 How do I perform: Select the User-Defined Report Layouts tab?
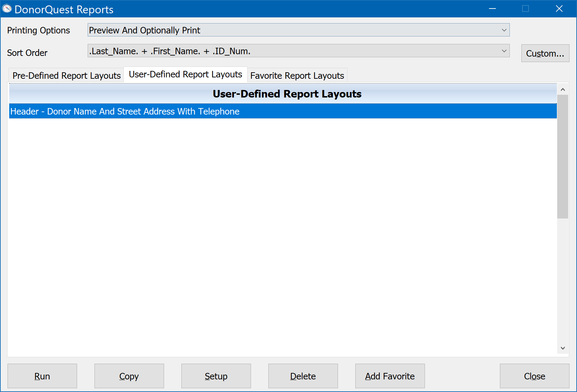click(x=186, y=74)
